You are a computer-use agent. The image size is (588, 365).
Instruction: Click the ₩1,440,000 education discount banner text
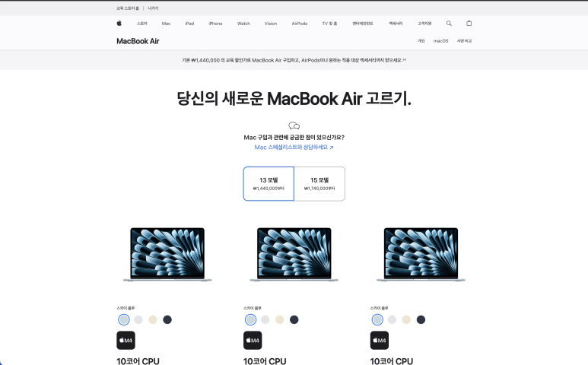(294, 60)
